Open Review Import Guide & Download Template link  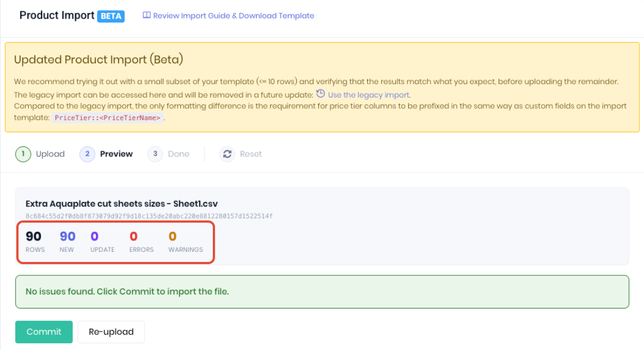tap(233, 16)
